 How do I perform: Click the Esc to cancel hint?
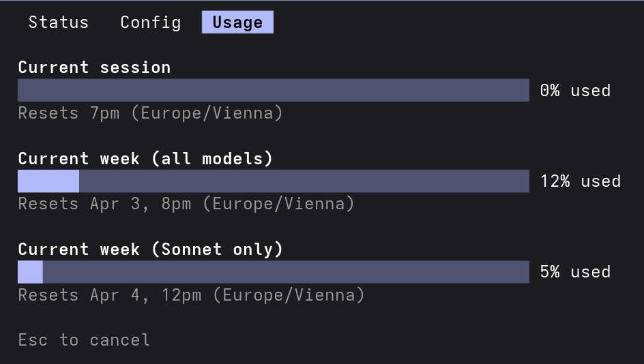pyautogui.click(x=84, y=340)
